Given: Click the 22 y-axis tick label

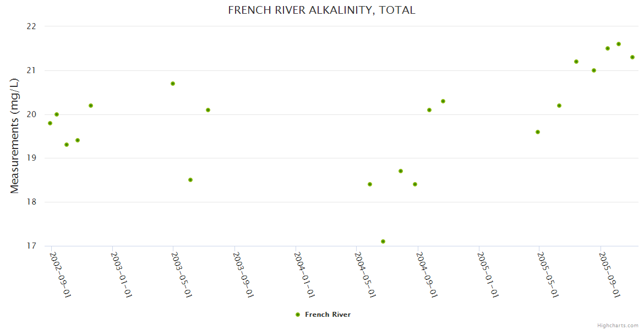Looking at the screenshot, I should pyautogui.click(x=31, y=26).
